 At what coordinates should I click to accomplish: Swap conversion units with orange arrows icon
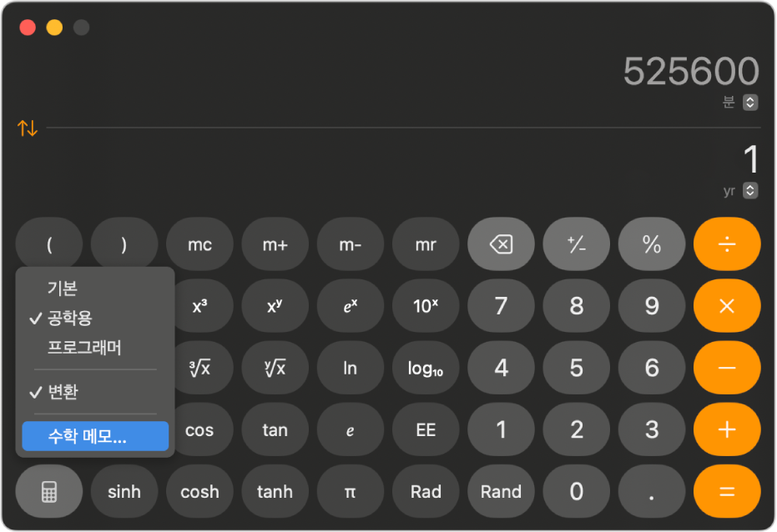point(28,128)
